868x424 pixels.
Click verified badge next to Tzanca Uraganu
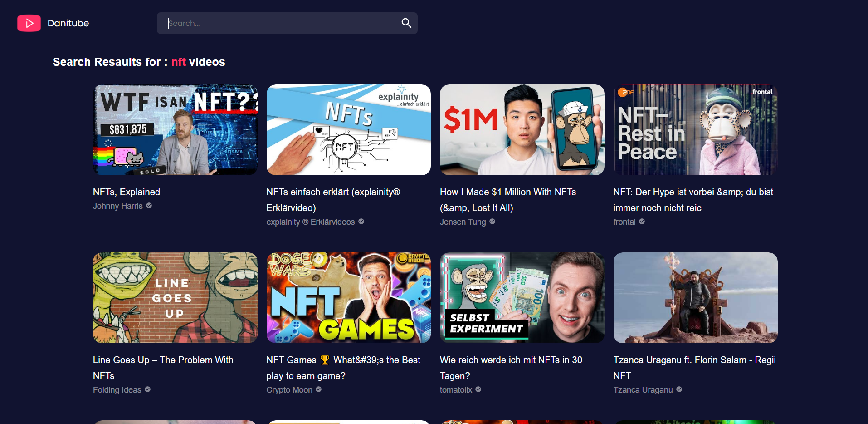click(679, 389)
